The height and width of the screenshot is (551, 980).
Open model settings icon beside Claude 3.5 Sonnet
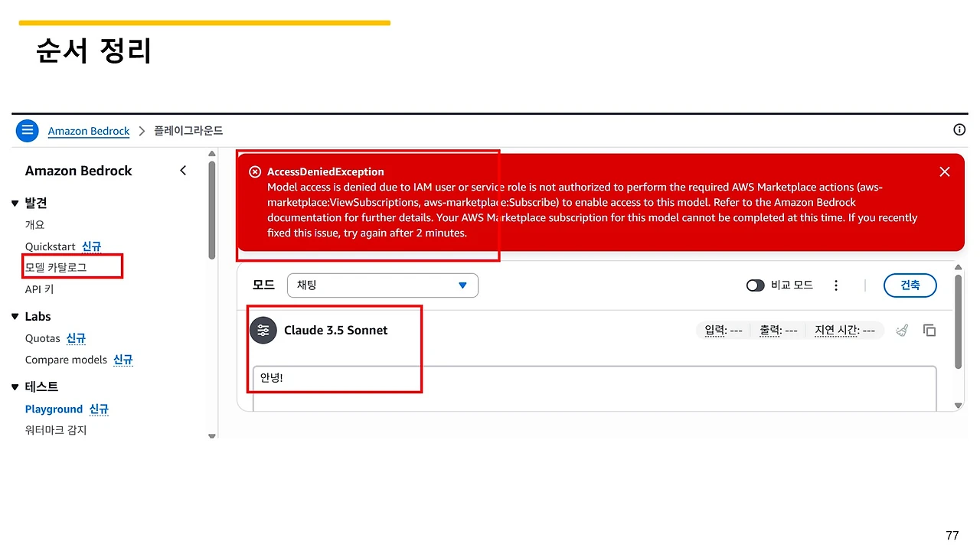[263, 331]
